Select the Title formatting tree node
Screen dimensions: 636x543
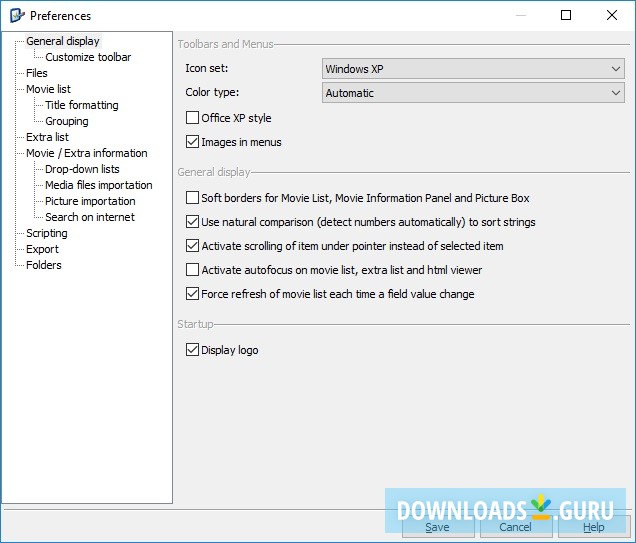pyautogui.click(x=82, y=105)
